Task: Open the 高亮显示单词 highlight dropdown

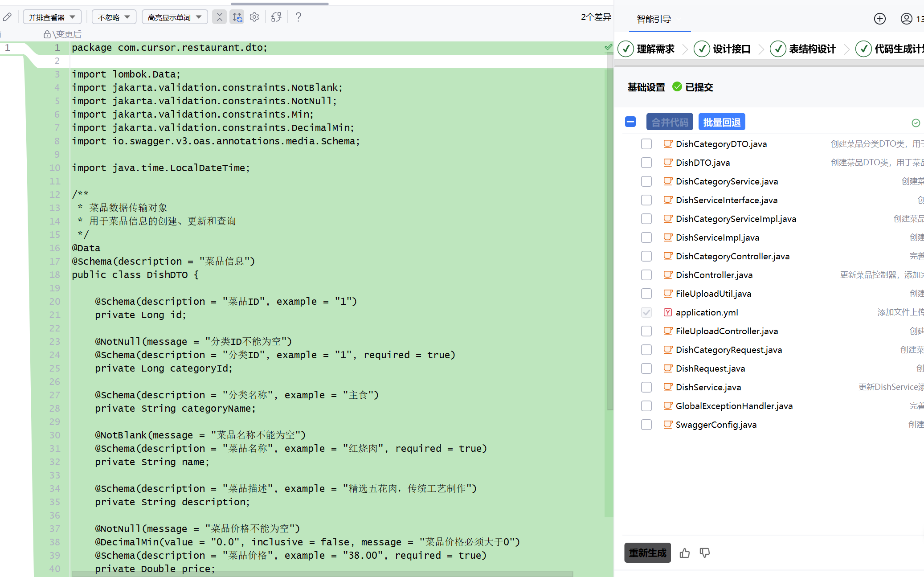Action: [174, 17]
